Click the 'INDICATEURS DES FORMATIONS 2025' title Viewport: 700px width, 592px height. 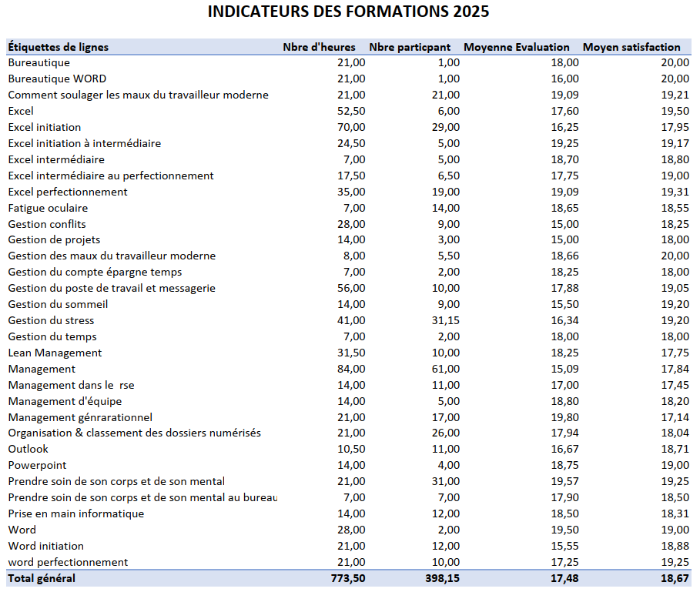pyautogui.click(x=349, y=12)
